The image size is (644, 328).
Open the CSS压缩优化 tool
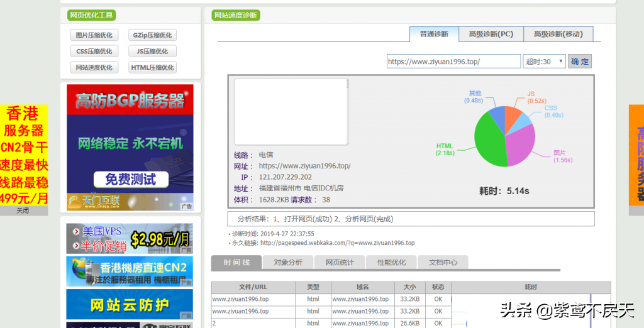pyautogui.click(x=94, y=52)
